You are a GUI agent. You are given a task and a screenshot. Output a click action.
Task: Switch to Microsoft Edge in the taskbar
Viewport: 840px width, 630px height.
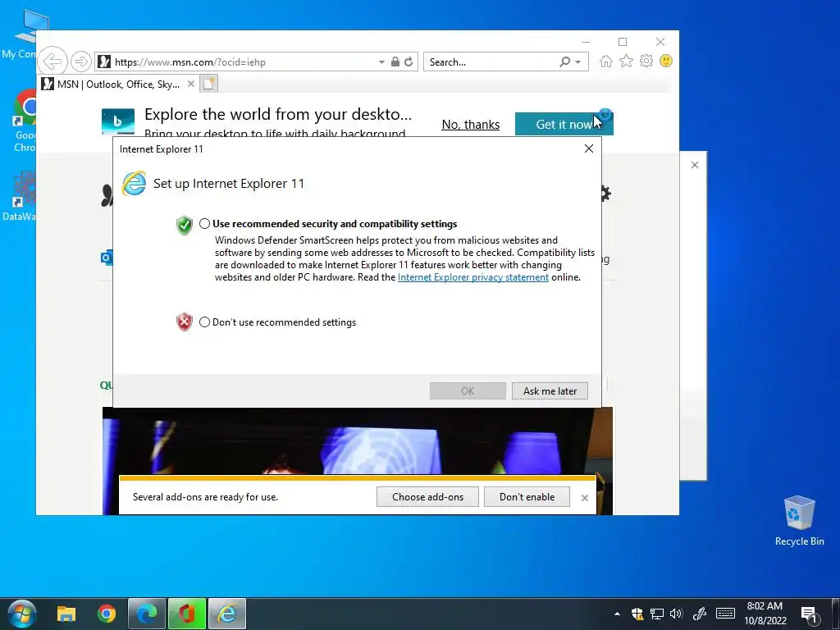pyautogui.click(x=146, y=614)
